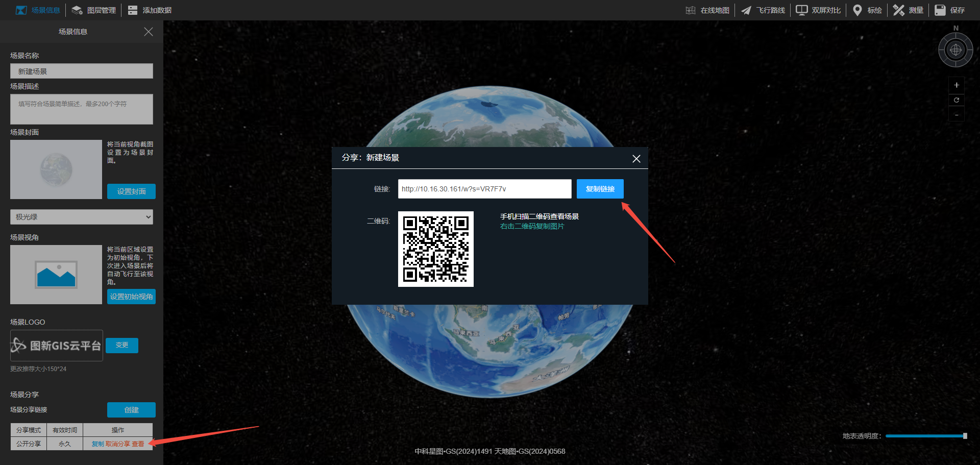This screenshot has height=465, width=980.
Task: Open the 添加数据 add data tab
Action: click(150, 10)
